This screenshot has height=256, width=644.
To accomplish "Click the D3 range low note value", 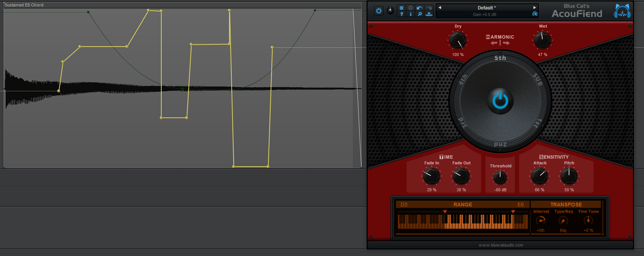I will [404, 204].
